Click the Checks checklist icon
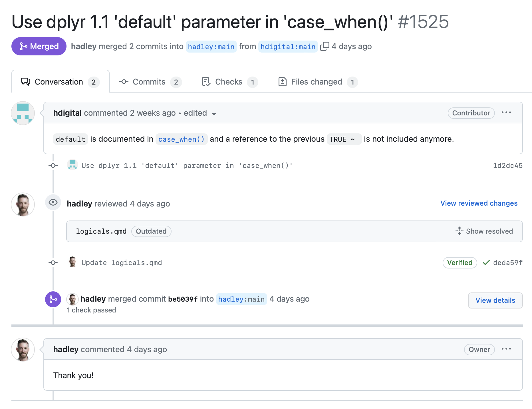 tap(206, 82)
